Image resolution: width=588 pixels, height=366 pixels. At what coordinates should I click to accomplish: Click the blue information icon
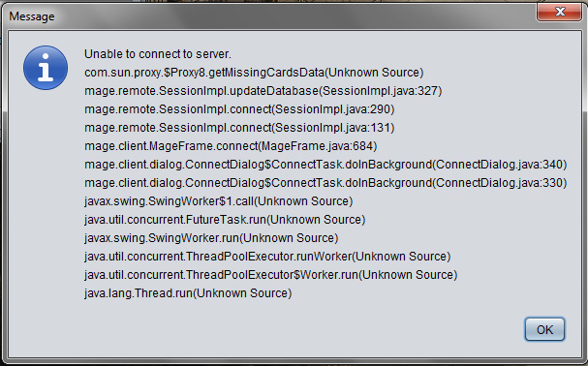[46, 68]
